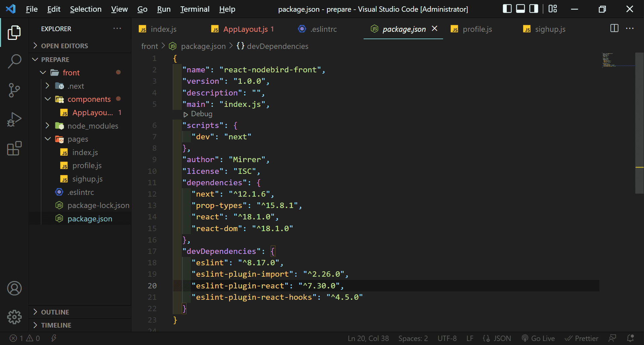Screen dimensions: 644x345
Task: Click Go Live in status bar
Action: 539,338
